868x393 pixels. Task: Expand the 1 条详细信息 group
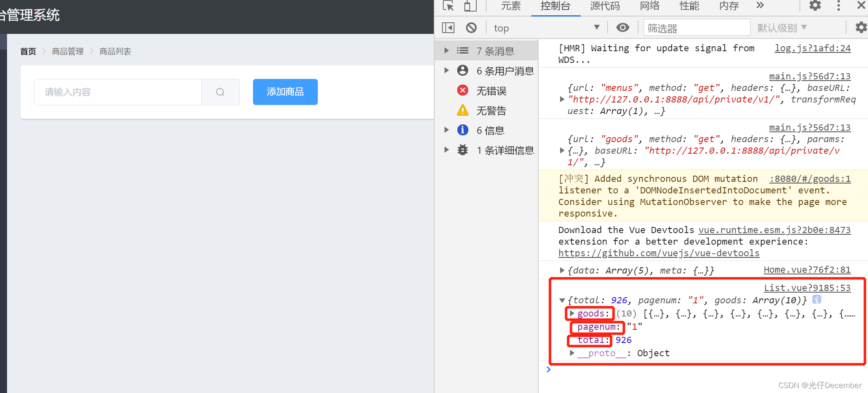446,150
